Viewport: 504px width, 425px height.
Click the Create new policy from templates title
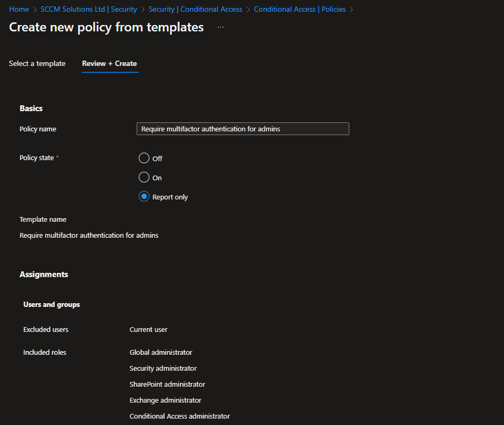[106, 27]
